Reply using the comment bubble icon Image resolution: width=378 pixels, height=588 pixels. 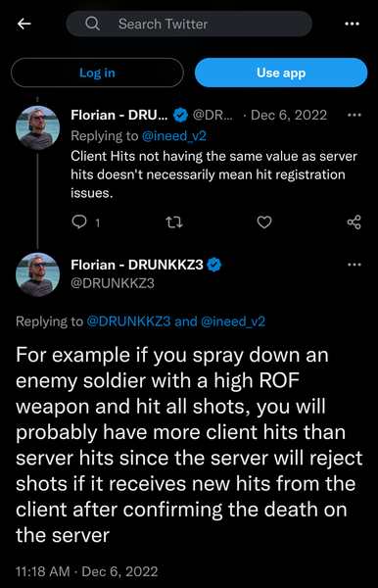79,222
